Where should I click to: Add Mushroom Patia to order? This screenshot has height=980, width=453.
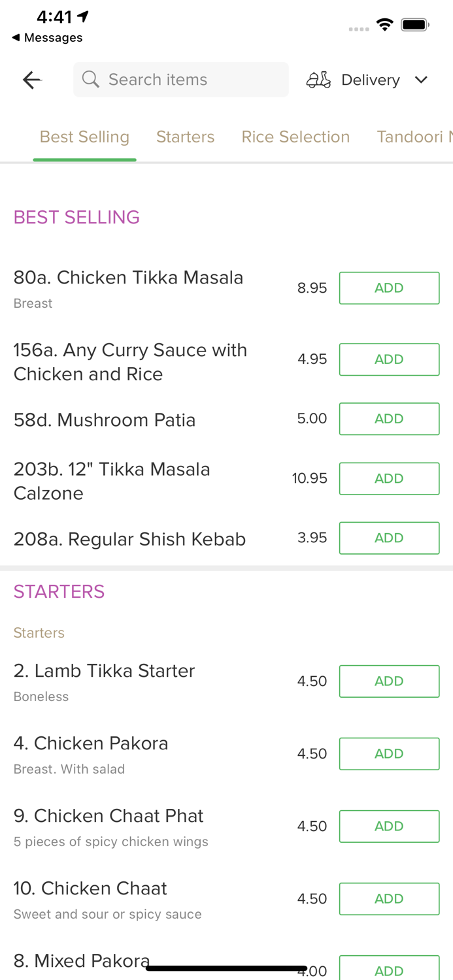(x=389, y=419)
